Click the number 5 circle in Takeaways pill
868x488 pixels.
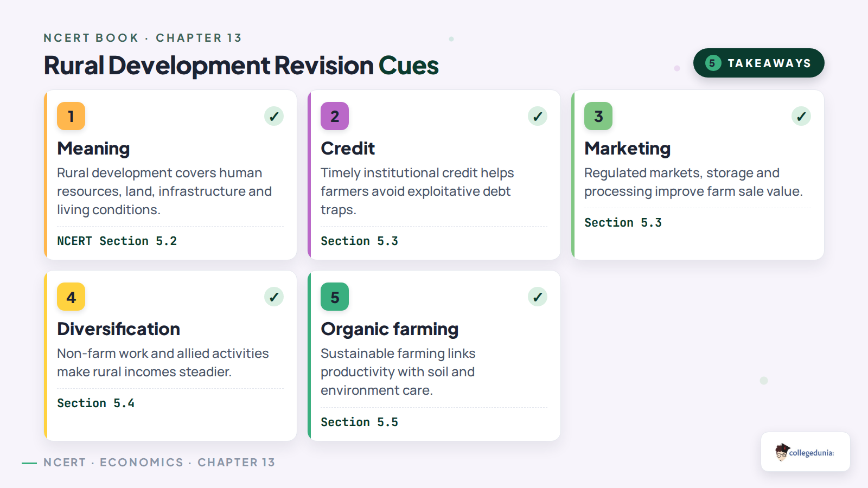713,63
